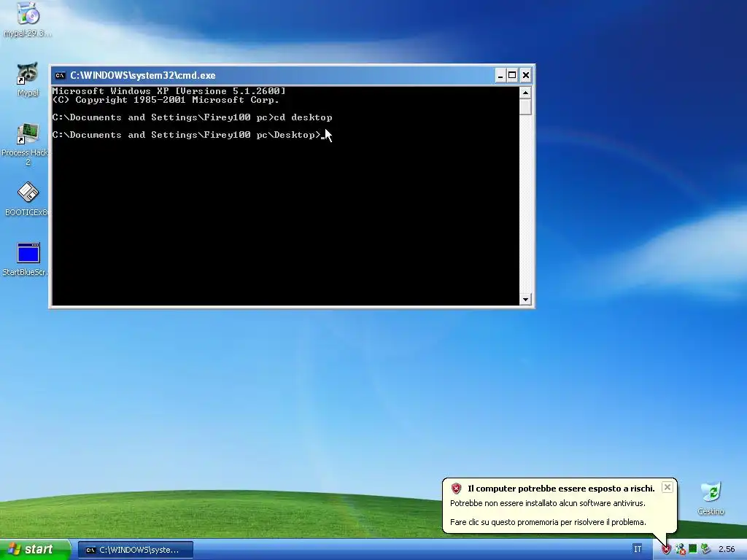Click the "Microsoft Windows XP [Versione 5.1.2600]" line
747x560 pixels.
pos(169,91)
